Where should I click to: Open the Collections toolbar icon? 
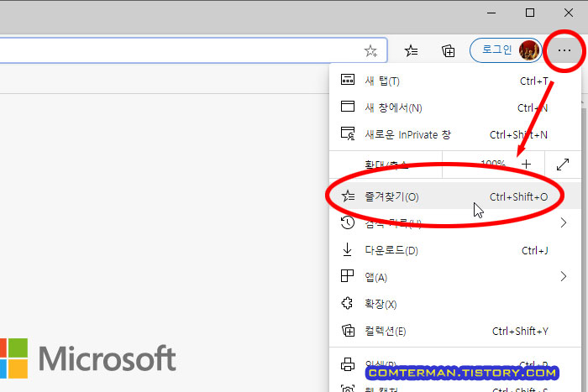pyautogui.click(x=448, y=50)
